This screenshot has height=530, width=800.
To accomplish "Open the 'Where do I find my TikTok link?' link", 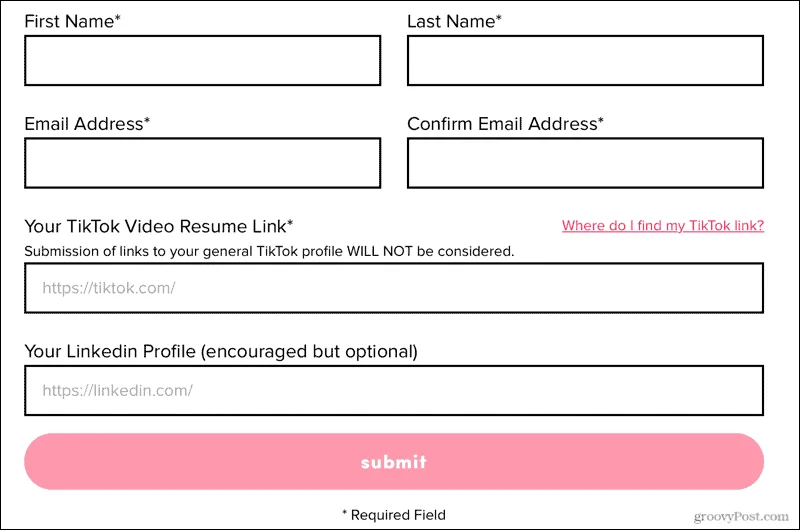I will [663, 225].
